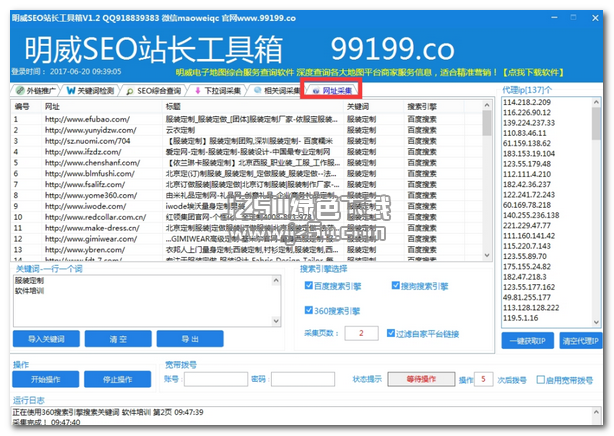614x436 pixels.
Task: Select proxy IP 139.224.237.33
Action: click(529, 123)
